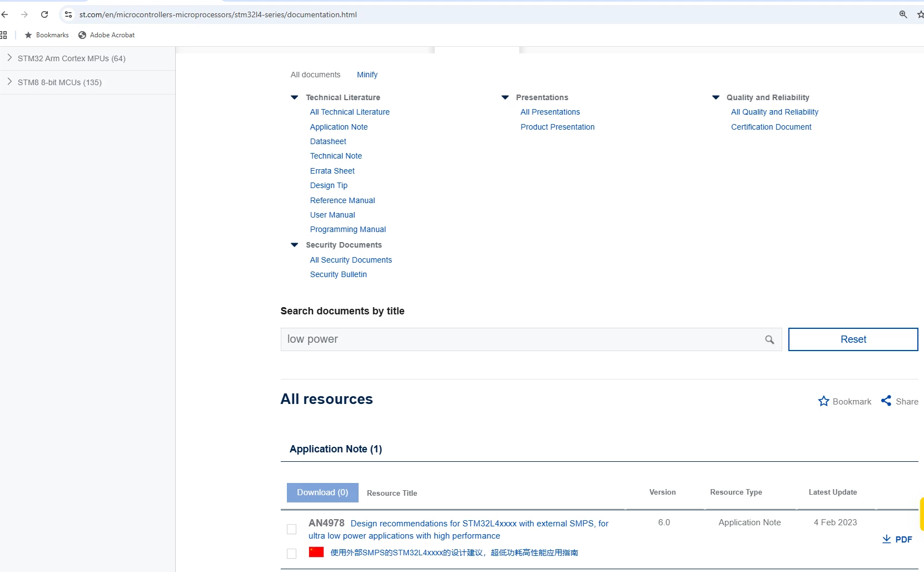This screenshot has width=924, height=572.
Task: Filter by Programming Manual
Action: click(347, 229)
